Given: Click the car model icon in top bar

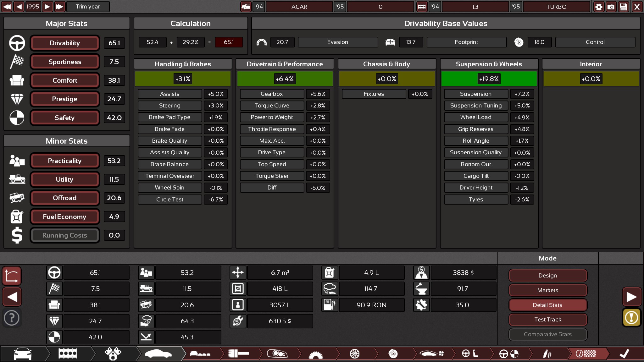Looking at the screenshot, I should click(246, 7).
